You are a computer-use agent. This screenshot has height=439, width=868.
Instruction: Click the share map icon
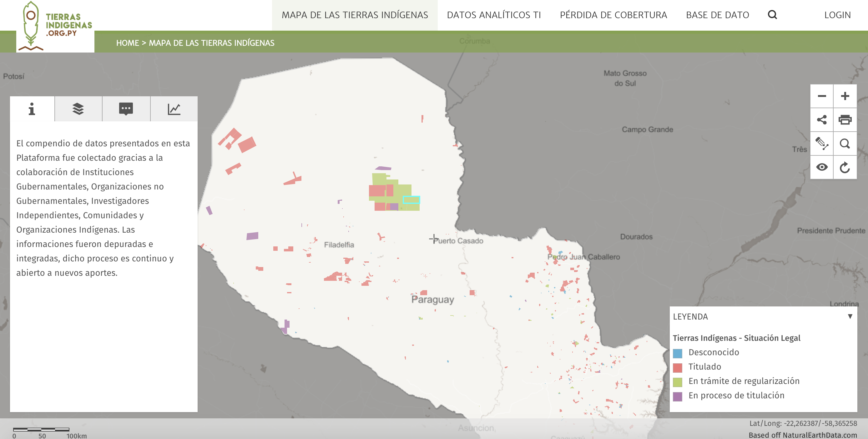822,120
